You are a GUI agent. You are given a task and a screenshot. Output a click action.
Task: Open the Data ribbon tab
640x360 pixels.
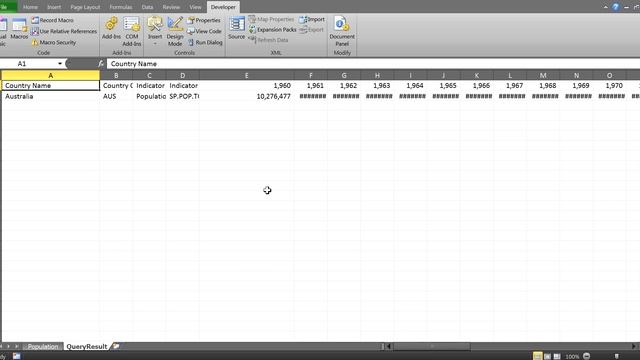pos(147,7)
